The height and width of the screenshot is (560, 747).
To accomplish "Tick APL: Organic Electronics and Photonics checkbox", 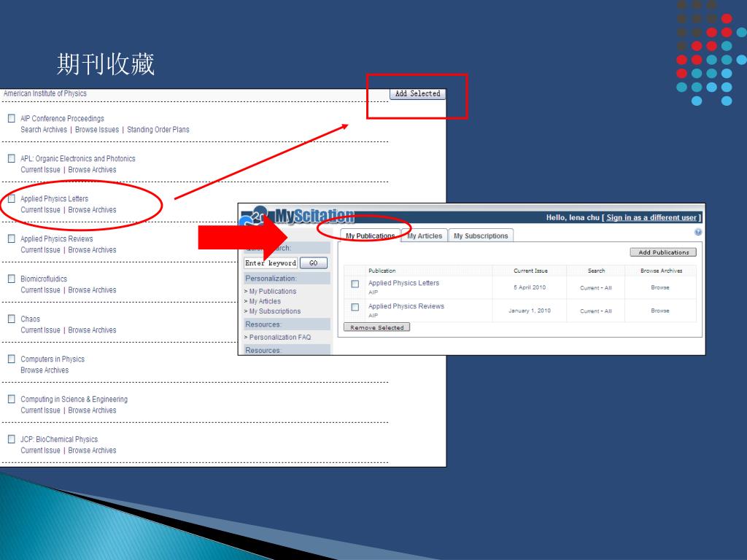I will pyautogui.click(x=12, y=158).
